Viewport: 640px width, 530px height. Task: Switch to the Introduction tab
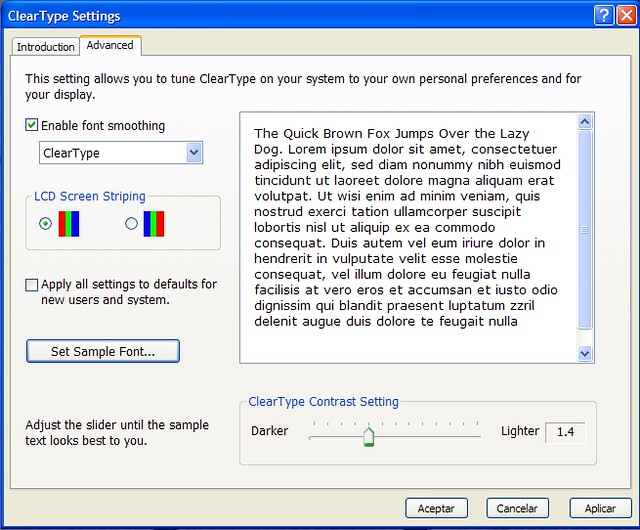point(46,47)
